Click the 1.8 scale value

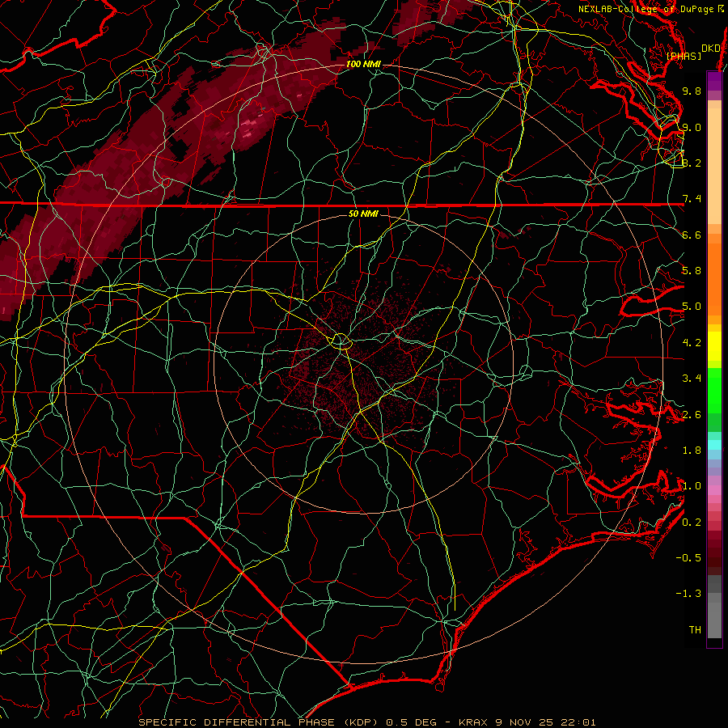pyautogui.click(x=692, y=451)
